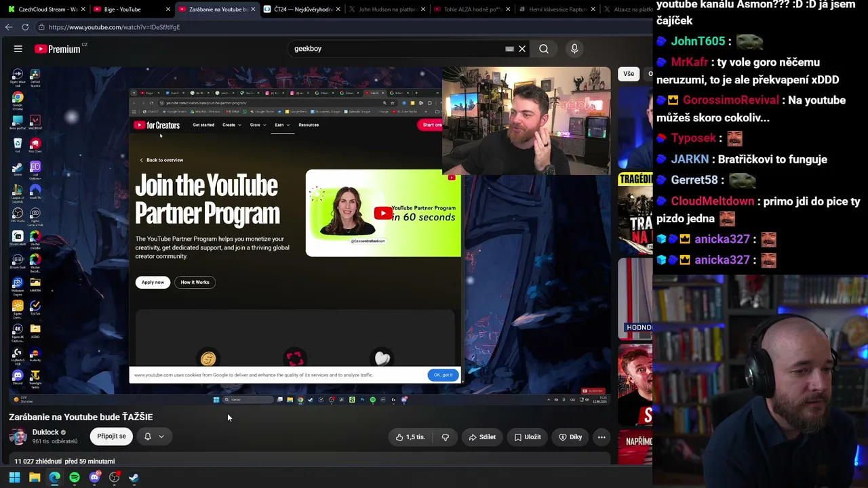Click the 961 tis. odběratelů text
The width and height of the screenshot is (868, 488).
(55, 442)
